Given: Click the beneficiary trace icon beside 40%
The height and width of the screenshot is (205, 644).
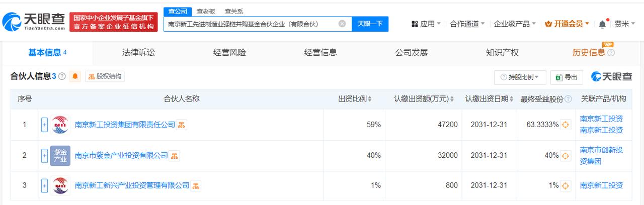Looking at the screenshot, I should click(x=566, y=156).
